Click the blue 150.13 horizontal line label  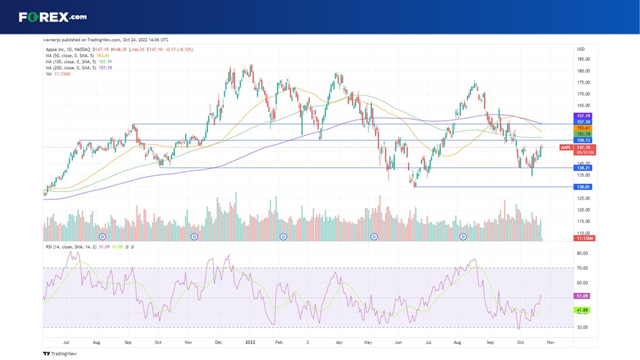tap(583, 140)
